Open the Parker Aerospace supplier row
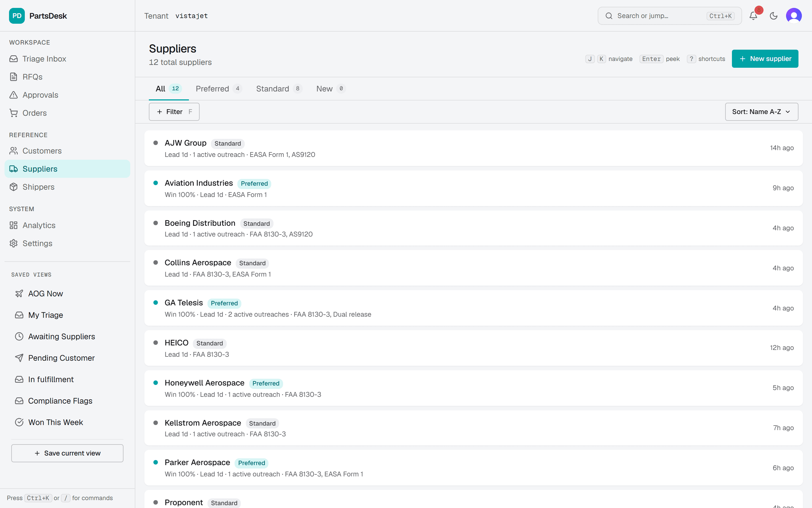 pyautogui.click(x=473, y=468)
